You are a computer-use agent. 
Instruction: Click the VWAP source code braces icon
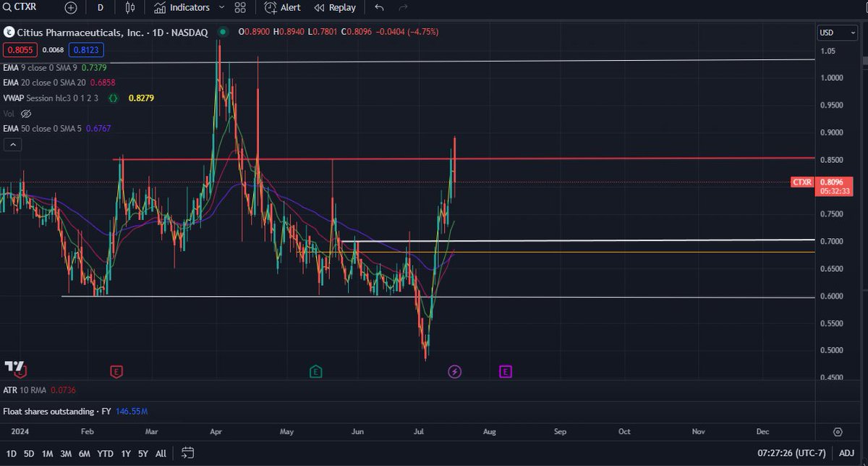[114, 98]
